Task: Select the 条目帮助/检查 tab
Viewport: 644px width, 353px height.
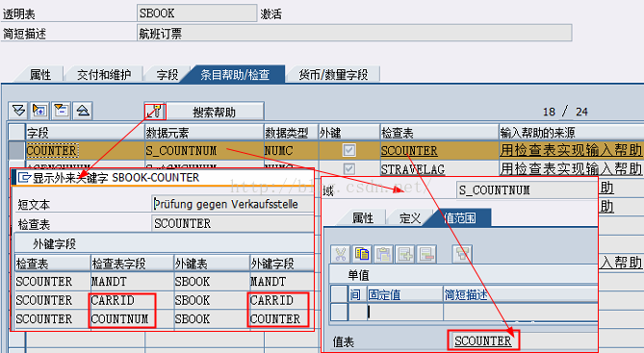Action: click(235, 75)
